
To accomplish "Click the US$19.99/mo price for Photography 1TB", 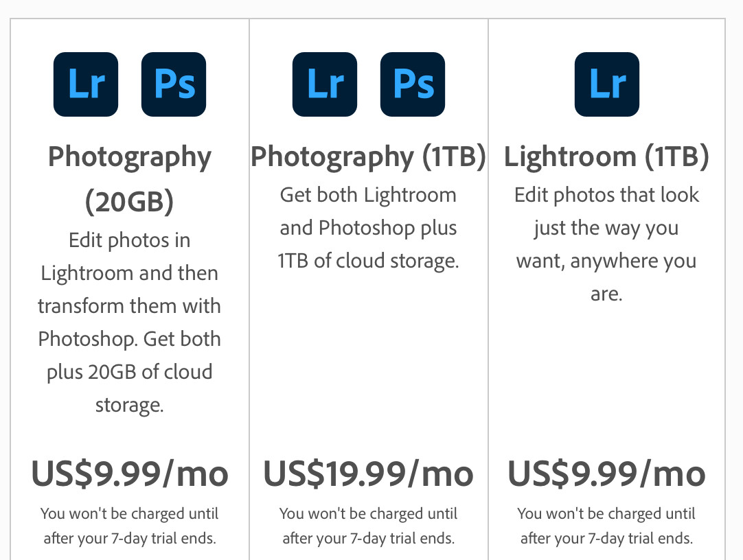I will (368, 474).
